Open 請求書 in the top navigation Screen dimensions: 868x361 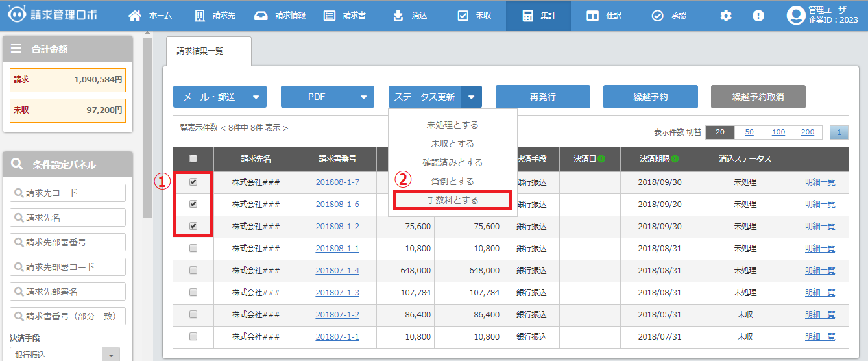click(344, 16)
